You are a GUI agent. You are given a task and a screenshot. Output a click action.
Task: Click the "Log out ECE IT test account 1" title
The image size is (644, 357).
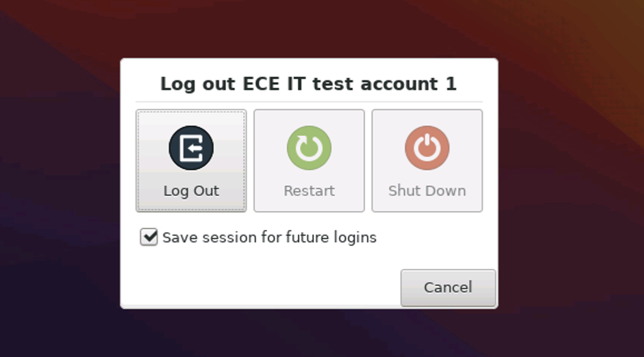(309, 84)
